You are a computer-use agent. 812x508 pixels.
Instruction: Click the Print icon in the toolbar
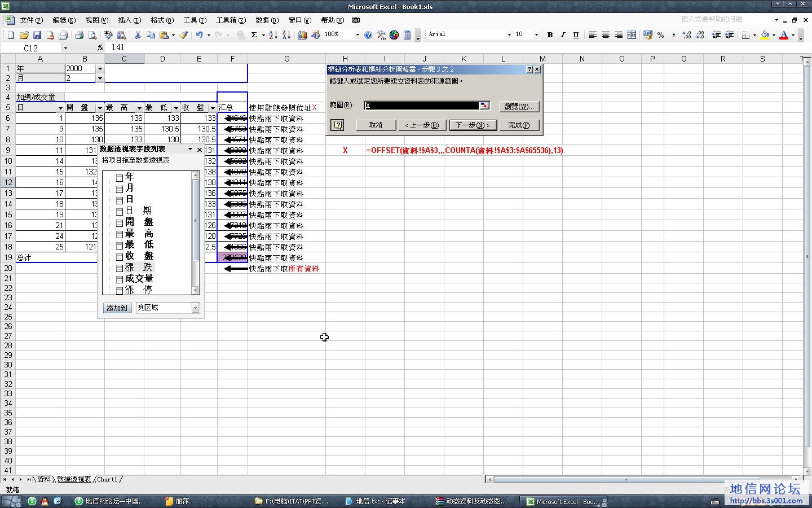pyautogui.click(x=80, y=35)
